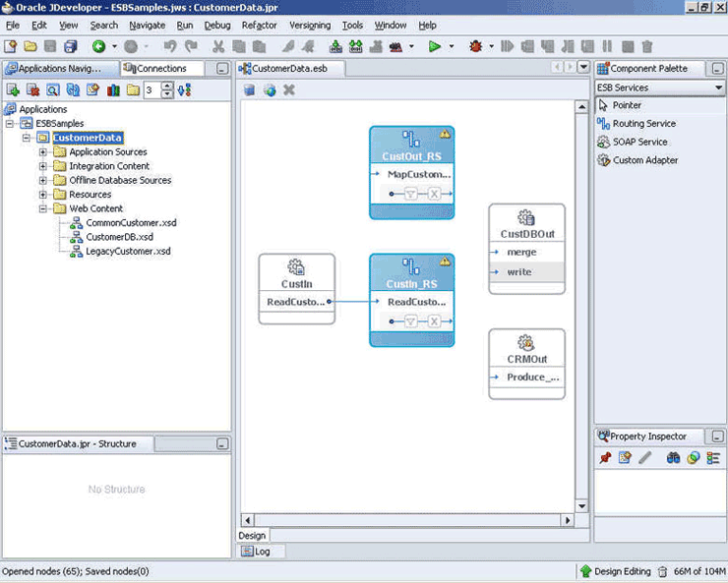This screenshot has height=583, width=728.
Task: Minimize the Component Palette panel
Action: click(717, 69)
